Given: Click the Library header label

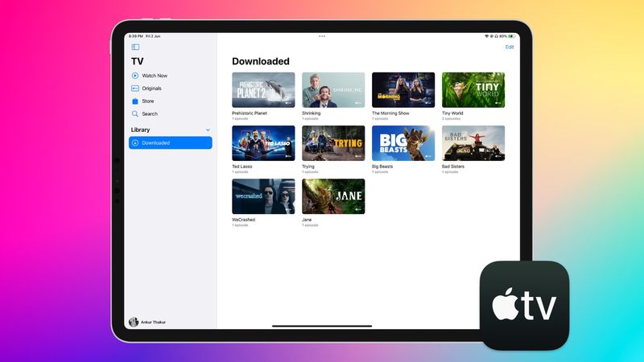Looking at the screenshot, I should pyautogui.click(x=140, y=130).
